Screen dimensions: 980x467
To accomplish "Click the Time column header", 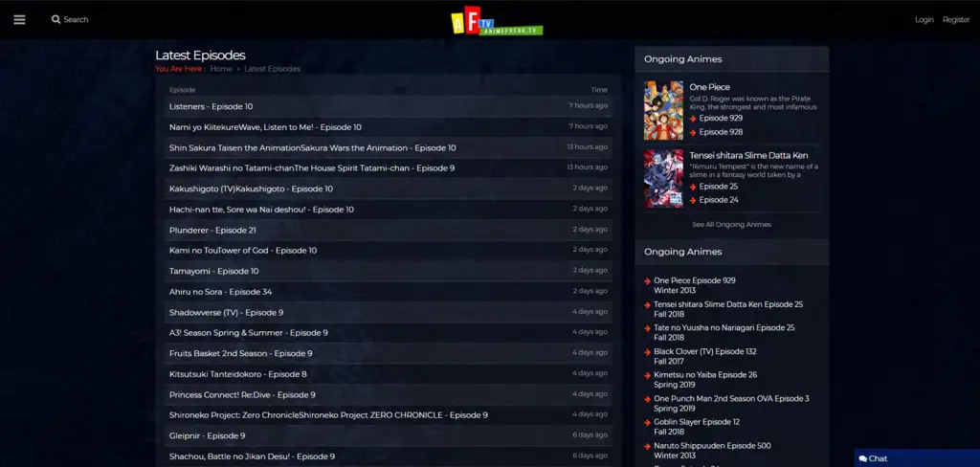I will [599, 89].
